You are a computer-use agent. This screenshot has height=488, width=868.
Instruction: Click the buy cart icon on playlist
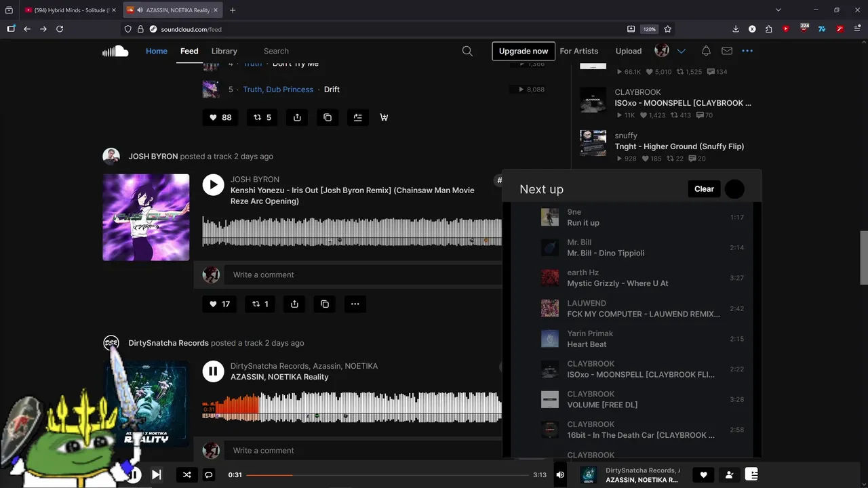(384, 117)
